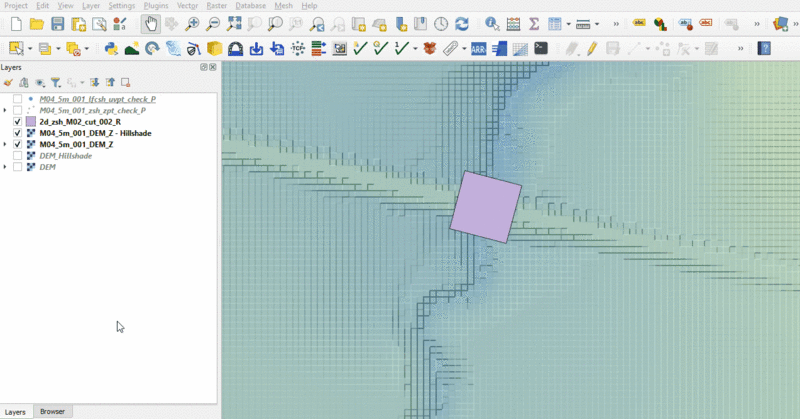Click the Zoom In magnifier tool
Viewport: 800px width, 419px height.
coord(193,23)
